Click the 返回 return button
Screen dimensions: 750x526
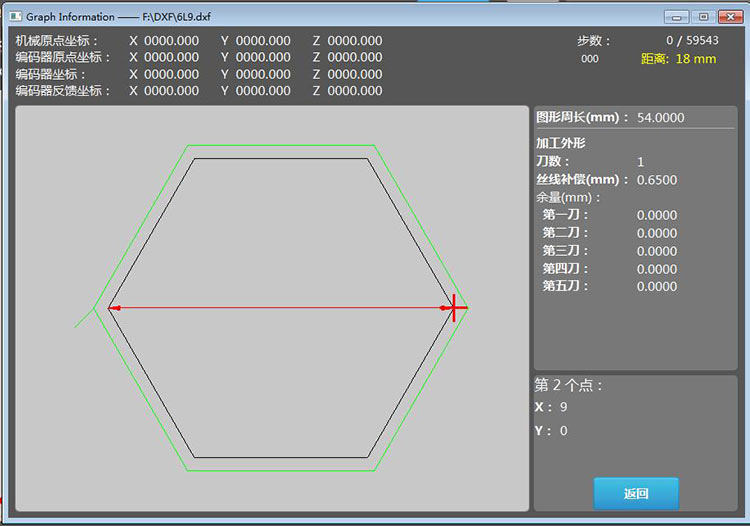click(x=636, y=493)
